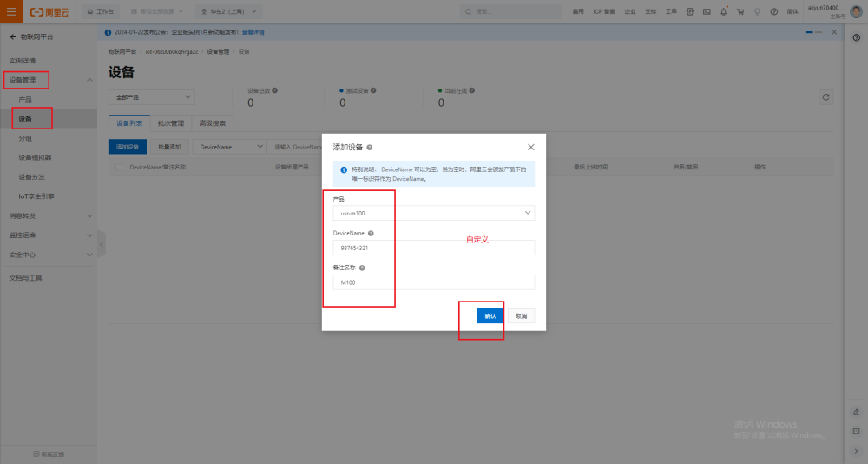
Task: Switch to the 设备列表 tab
Action: coord(129,123)
